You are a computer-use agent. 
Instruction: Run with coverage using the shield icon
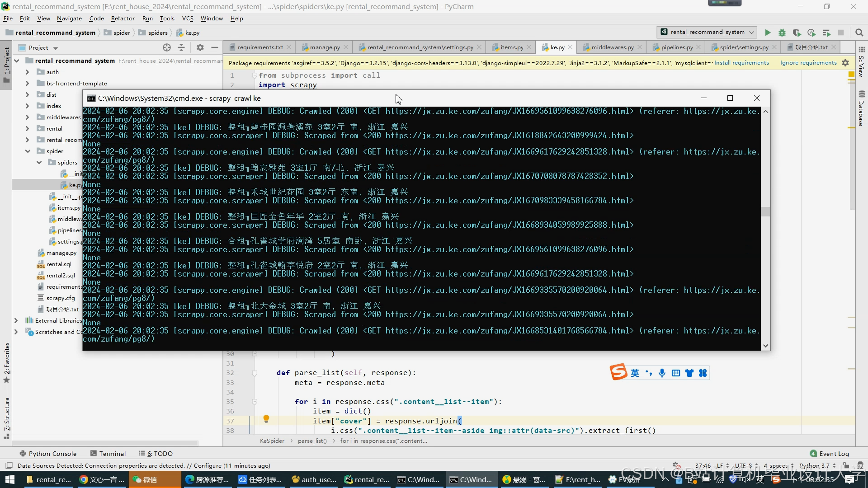click(797, 33)
